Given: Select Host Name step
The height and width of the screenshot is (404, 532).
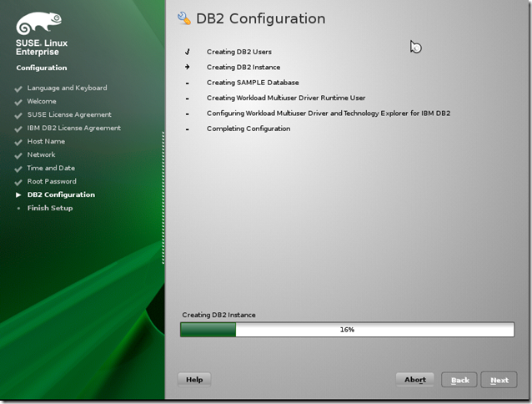Looking at the screenshot, I should 46,141.
